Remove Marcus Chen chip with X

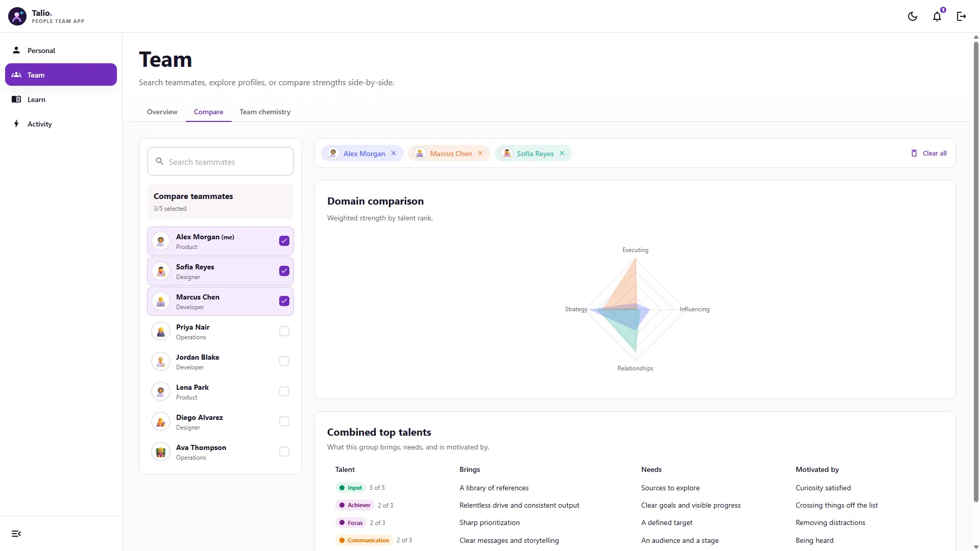[480, 153]
